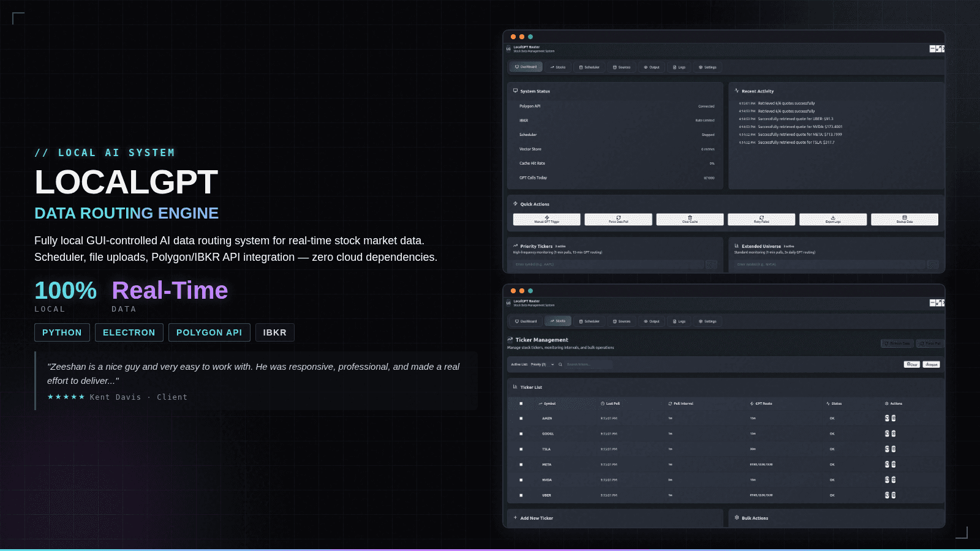Open Scheduler tab in the lower window
This screenshot has width=980, height=551.
589,321
